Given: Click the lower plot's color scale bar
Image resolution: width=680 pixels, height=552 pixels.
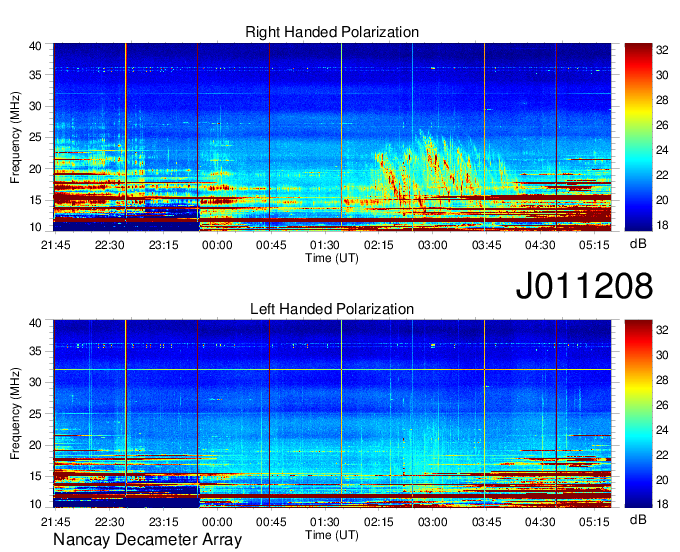Looking at the screenshot, I should [638, 414].
